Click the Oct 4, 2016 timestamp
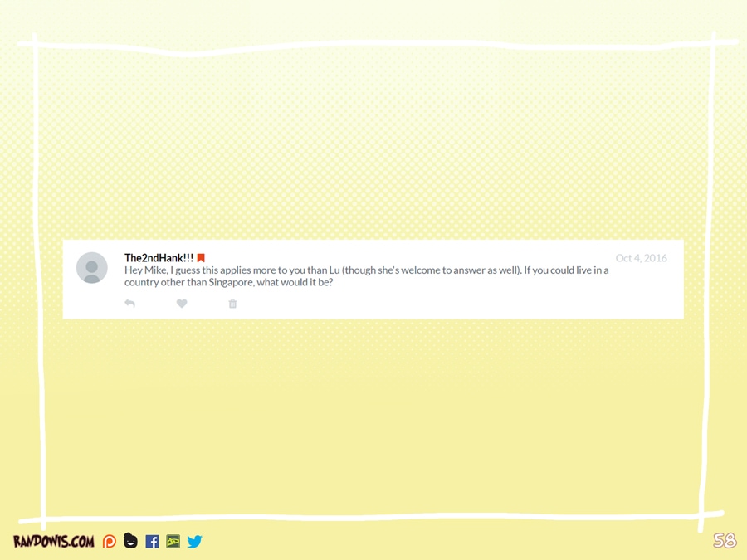 point(641,258)
